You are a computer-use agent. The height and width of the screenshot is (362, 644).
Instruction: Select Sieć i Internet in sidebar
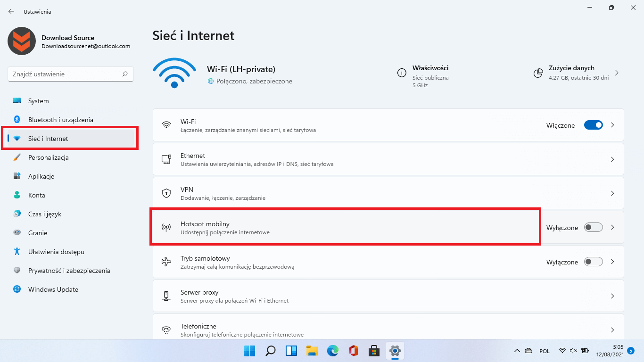[x=71, y=139]
